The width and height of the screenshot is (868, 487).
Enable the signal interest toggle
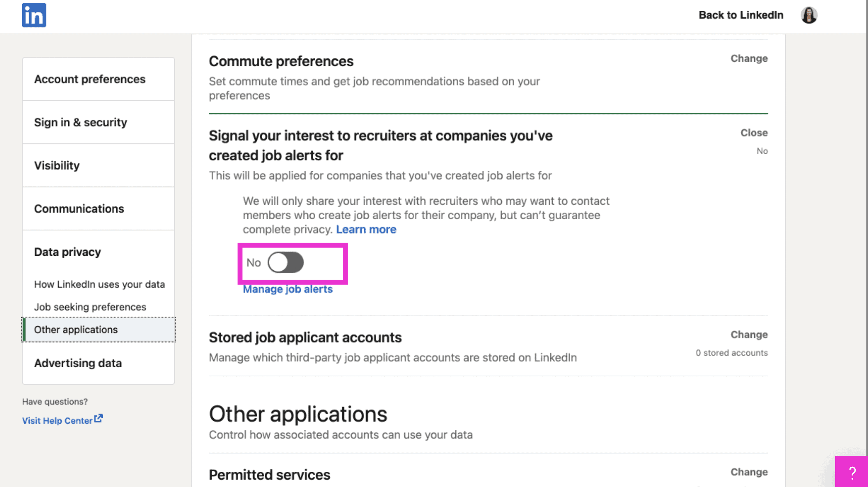pos(286,262)
